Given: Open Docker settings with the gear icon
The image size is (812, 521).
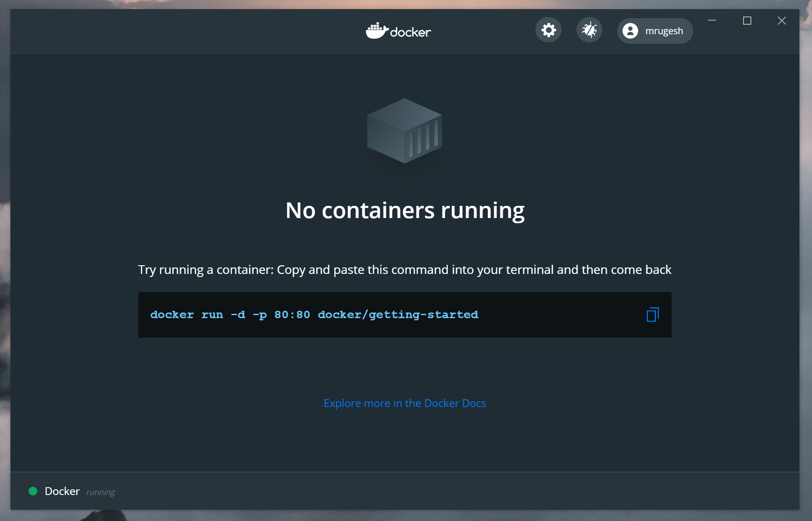Looking at the screenshot, I should click(x=548, y=30).
